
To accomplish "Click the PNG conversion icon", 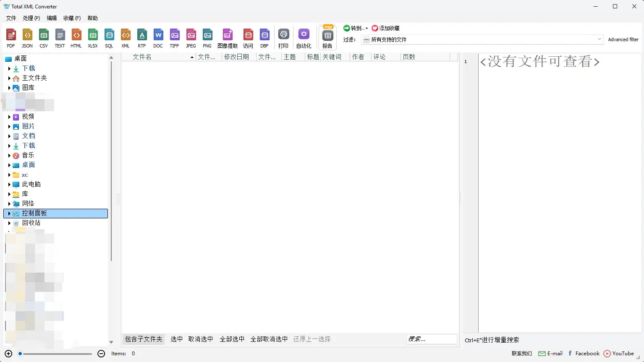I will (207, 38).
